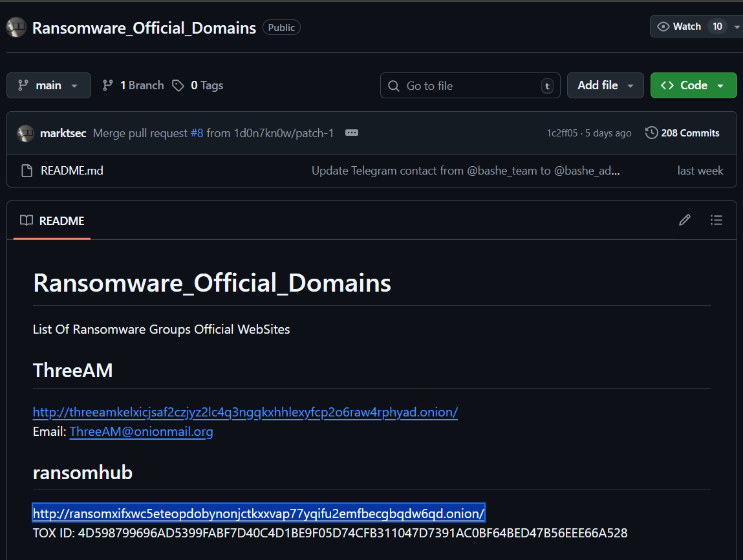This screenshot has height=560, width=743.
Task: Open the README outline list icon
Action: click(x=716, y=220)
